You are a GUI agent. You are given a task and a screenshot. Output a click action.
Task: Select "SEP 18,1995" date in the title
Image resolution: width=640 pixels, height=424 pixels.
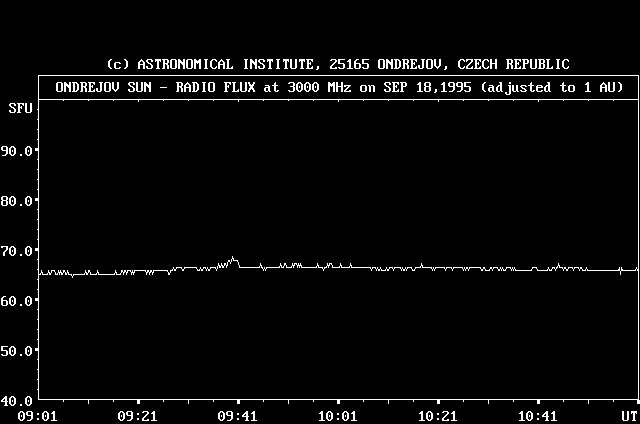(433, 87)
